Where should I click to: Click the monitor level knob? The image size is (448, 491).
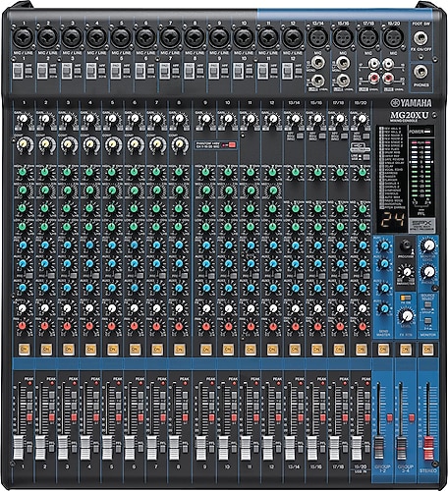[x=428, y=245]
